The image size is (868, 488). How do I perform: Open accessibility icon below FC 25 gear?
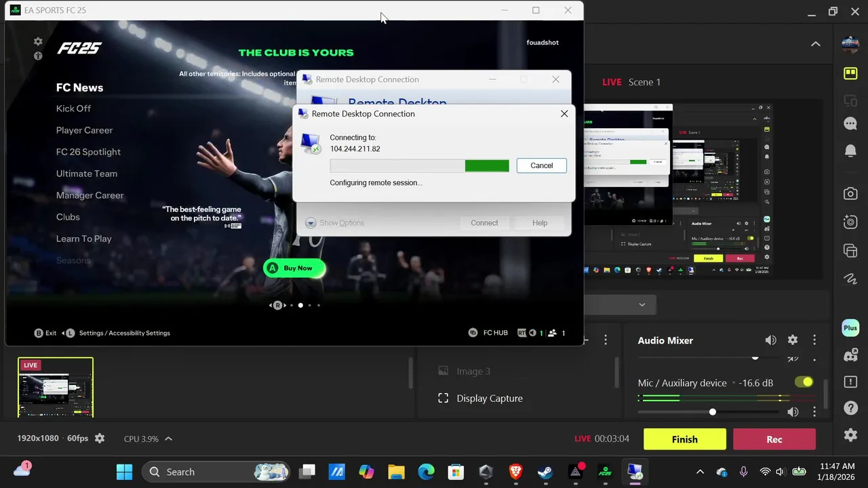38,56
